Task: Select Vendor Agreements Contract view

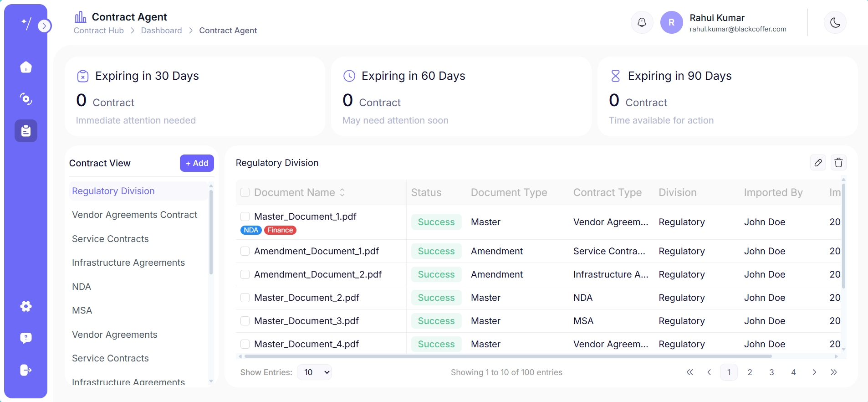Action: 134,215
